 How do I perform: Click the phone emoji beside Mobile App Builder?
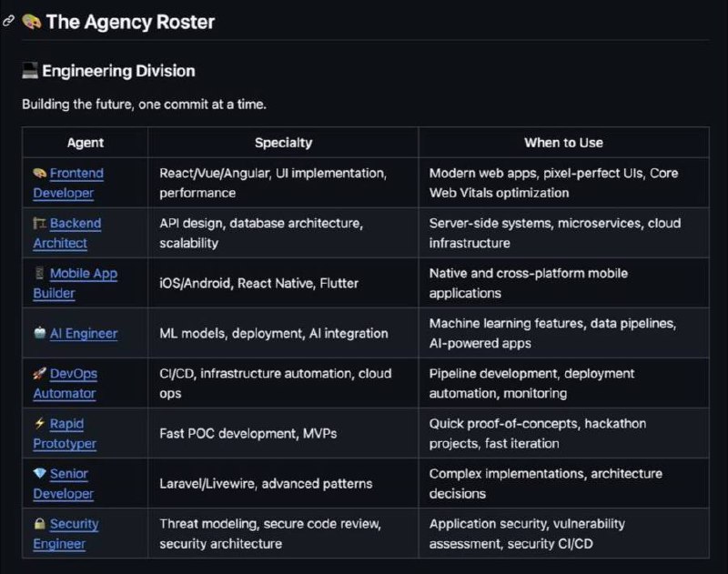(39, 273)
